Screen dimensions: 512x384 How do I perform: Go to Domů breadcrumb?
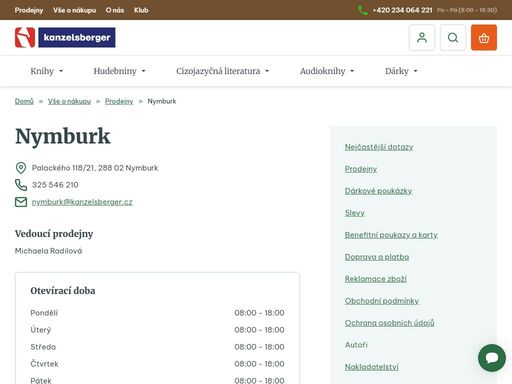24,101
